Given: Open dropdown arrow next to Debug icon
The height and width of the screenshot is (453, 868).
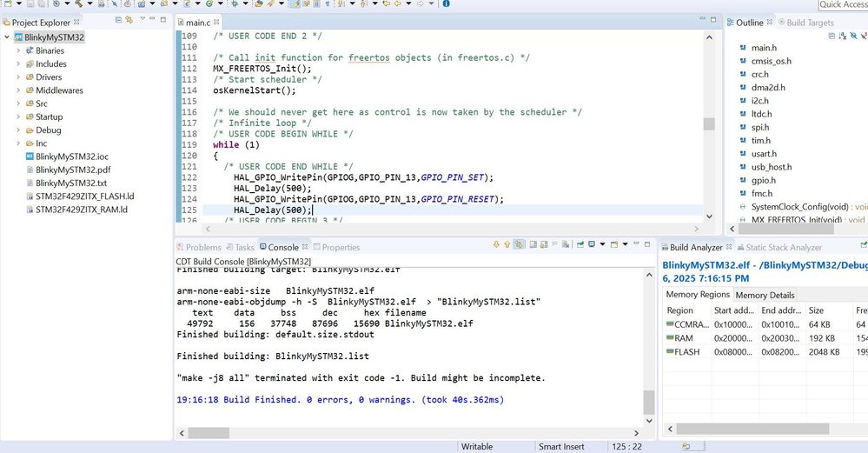Looking at the screenshot, I should coord(246,3).
